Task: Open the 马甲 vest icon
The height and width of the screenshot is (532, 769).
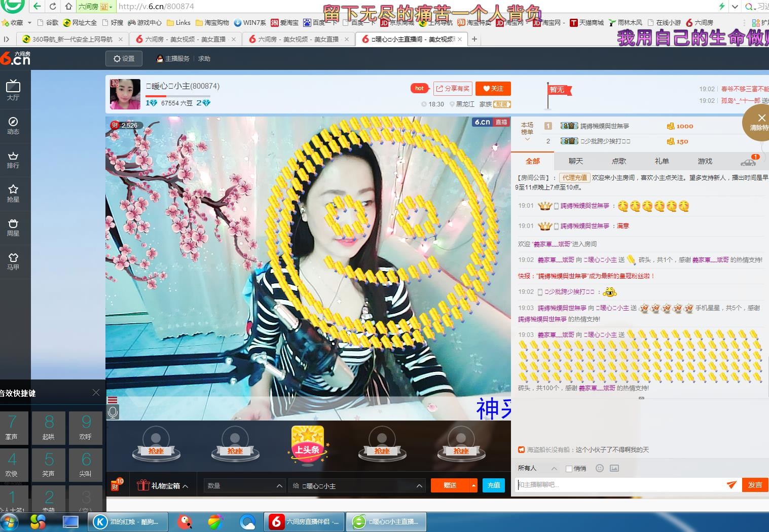Action: point(13,261)
